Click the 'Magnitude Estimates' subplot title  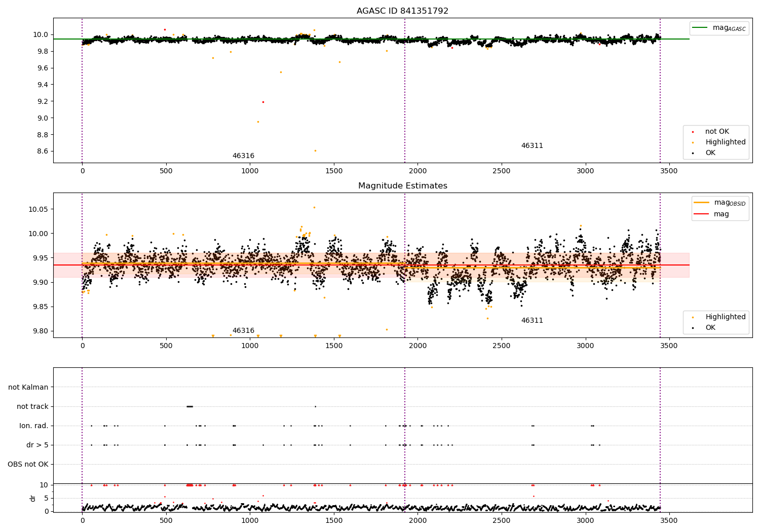point(402,186)
